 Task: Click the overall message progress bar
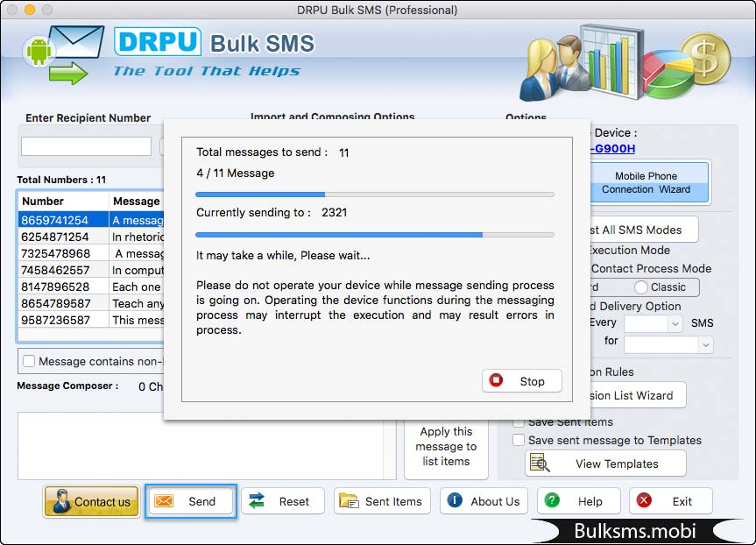tap(375, 195)
